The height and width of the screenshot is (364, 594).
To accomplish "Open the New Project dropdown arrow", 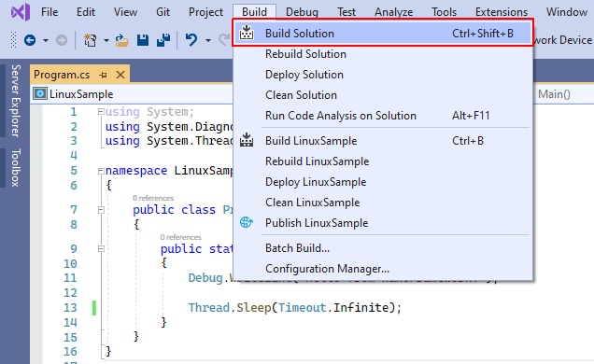I will pos(106,40).
